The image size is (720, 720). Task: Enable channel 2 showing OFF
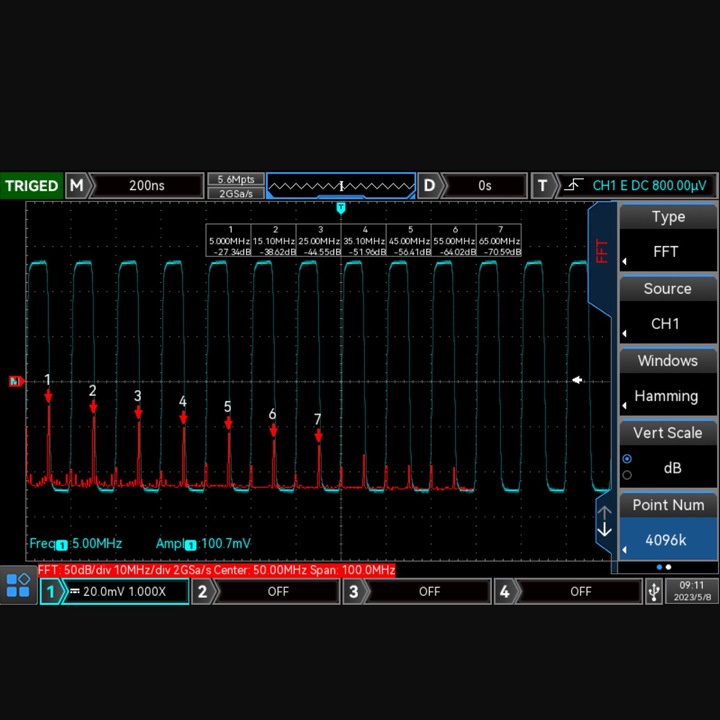pyautogui.click(x=278, y=591)
